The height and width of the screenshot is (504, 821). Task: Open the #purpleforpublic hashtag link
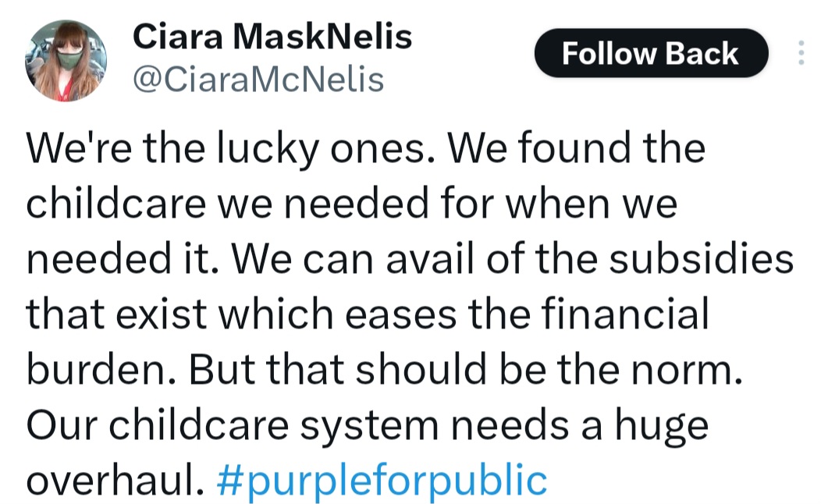[382, 479]
